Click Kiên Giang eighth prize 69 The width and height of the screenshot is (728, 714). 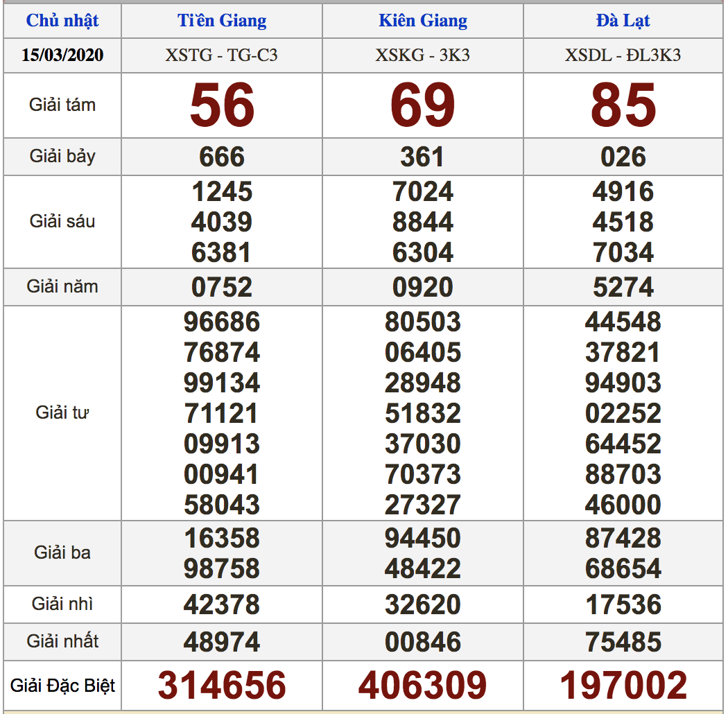click(423, 105)
